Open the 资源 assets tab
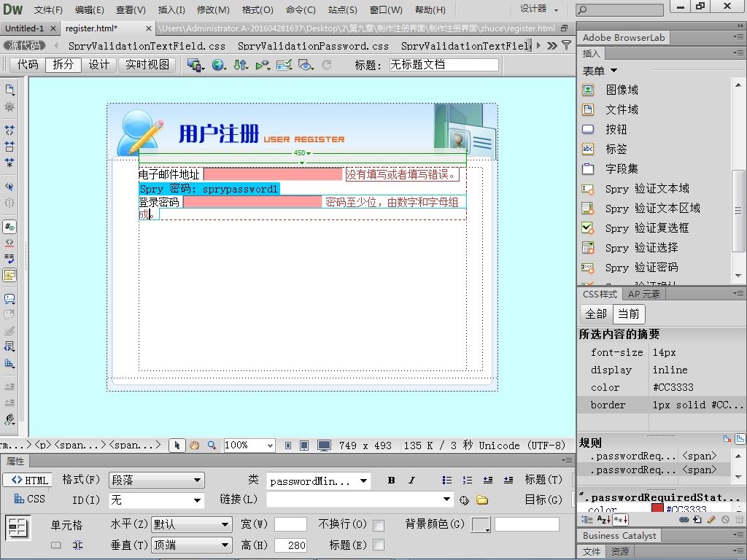 coord(620,551)
